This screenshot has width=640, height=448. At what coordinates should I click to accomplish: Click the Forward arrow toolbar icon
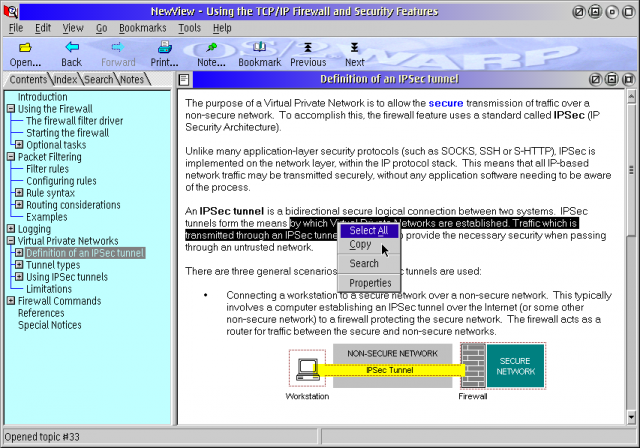pos(118,47)
